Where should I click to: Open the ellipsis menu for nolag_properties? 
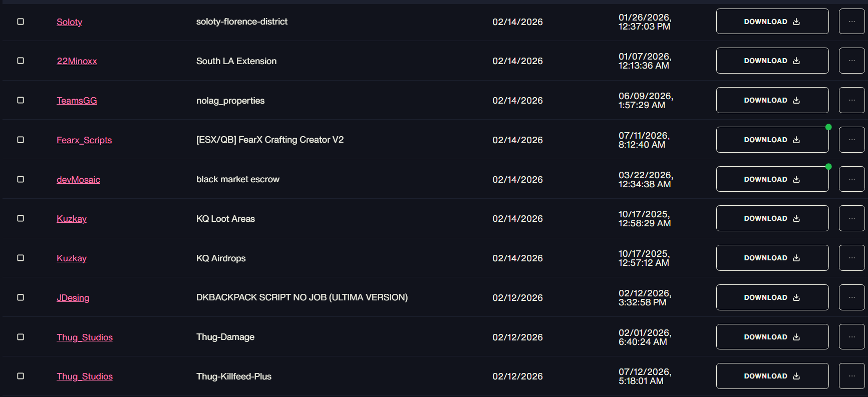pyautogui.click(x=851, y=100)
